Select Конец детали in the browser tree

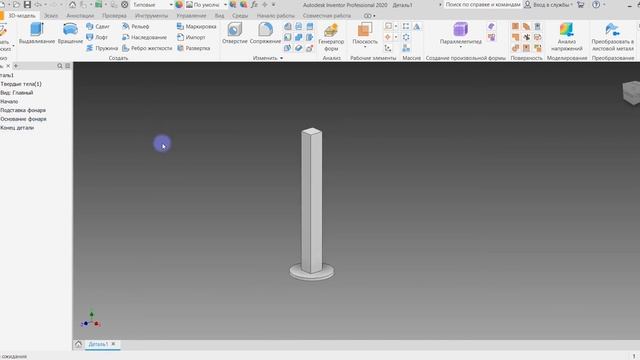[17, 128]
